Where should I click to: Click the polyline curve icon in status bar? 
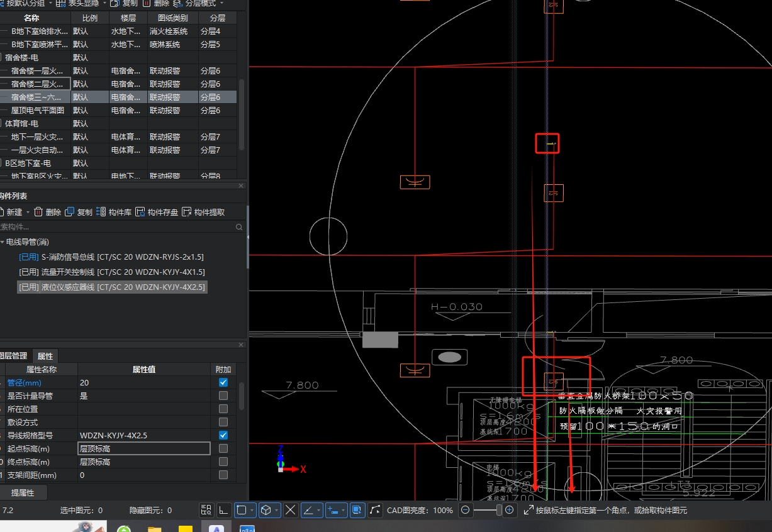pos(376,510)
